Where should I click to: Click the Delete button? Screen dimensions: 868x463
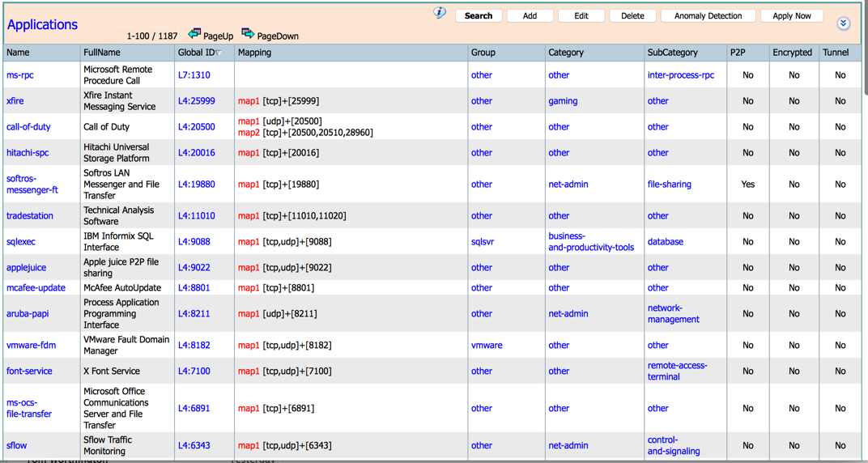[x=632, y=16]
